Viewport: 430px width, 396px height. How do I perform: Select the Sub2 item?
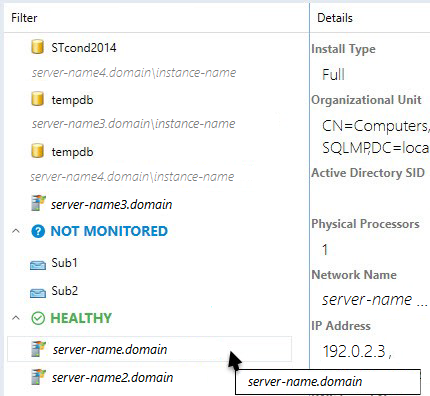pyautogui.click(x=65, y=291)
